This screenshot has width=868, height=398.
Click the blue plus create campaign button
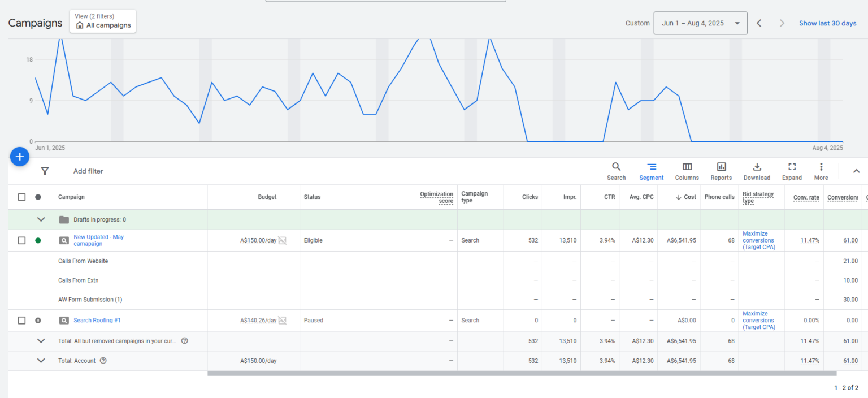tap(20, 157)
